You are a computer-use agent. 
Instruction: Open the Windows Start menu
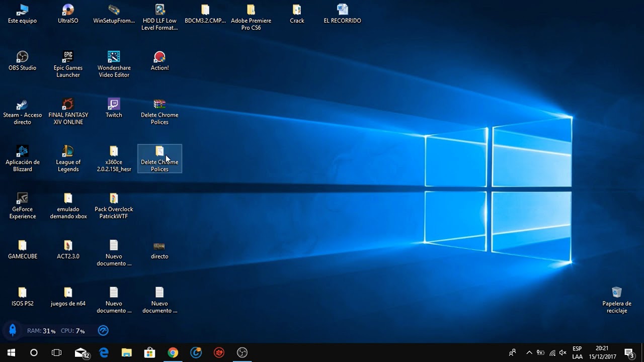[11, 352]
